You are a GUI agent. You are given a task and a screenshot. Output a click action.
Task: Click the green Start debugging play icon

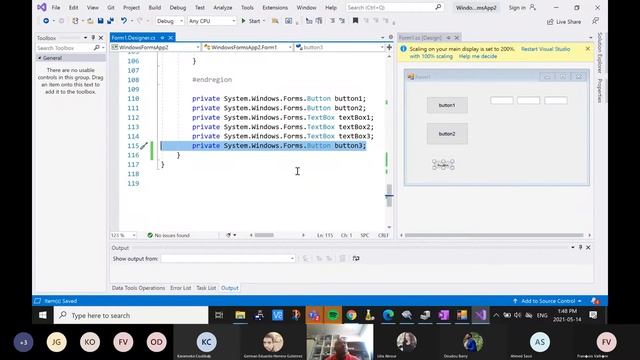pos(244,21)
